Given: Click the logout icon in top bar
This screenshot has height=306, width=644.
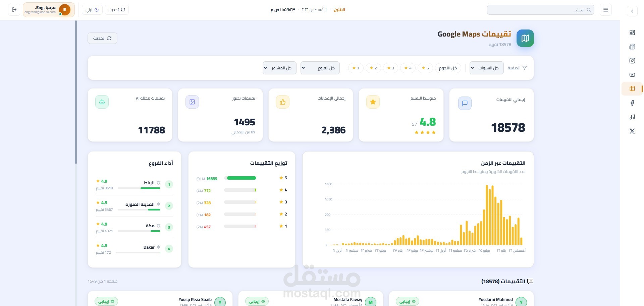Looking at the screenshot, I should pyautogui.click(x=14, y=10).
